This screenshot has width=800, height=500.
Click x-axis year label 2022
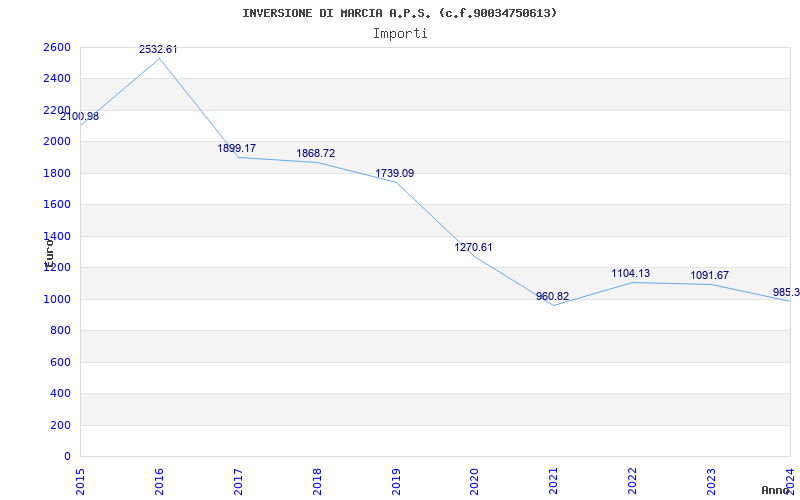(633, 482)
